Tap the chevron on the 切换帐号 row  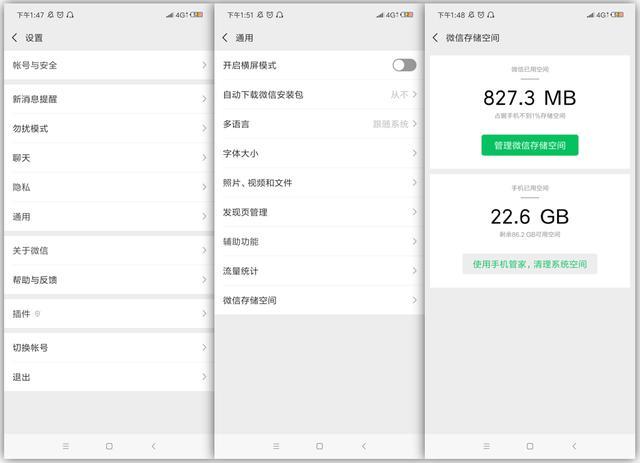(x=204, y=347)
